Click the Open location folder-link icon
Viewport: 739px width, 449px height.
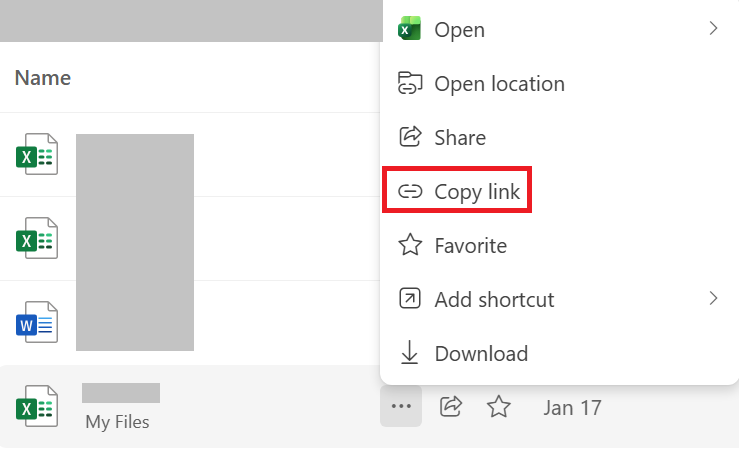410,83
